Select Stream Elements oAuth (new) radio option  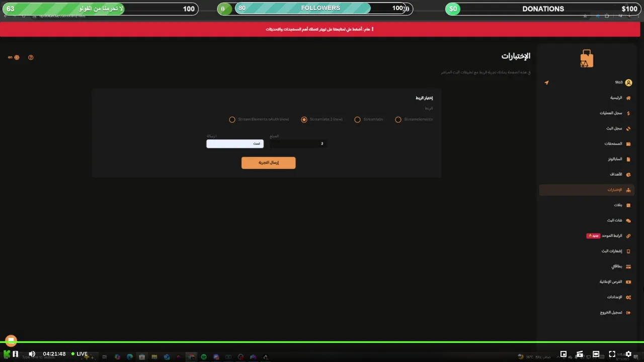pos(232,120)
